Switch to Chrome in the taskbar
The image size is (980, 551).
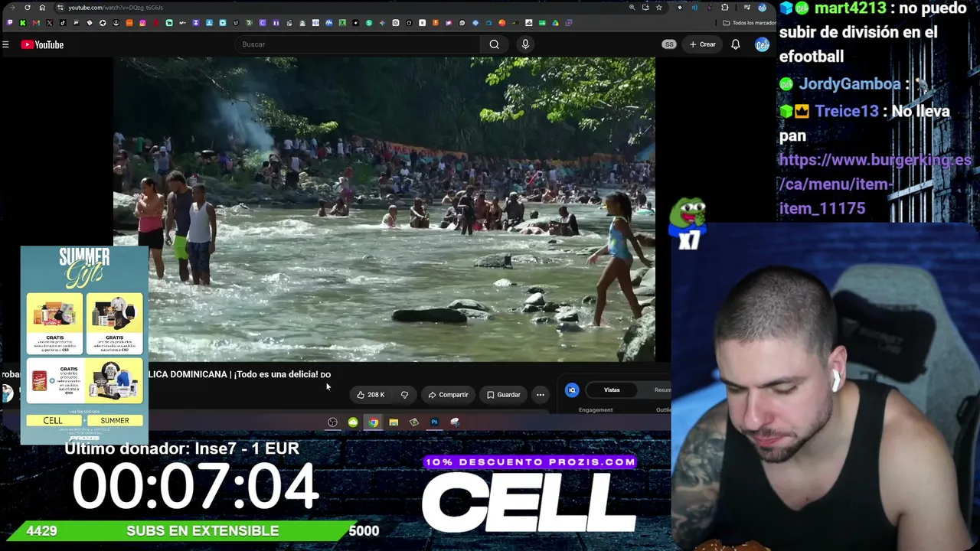click(373, 422)
